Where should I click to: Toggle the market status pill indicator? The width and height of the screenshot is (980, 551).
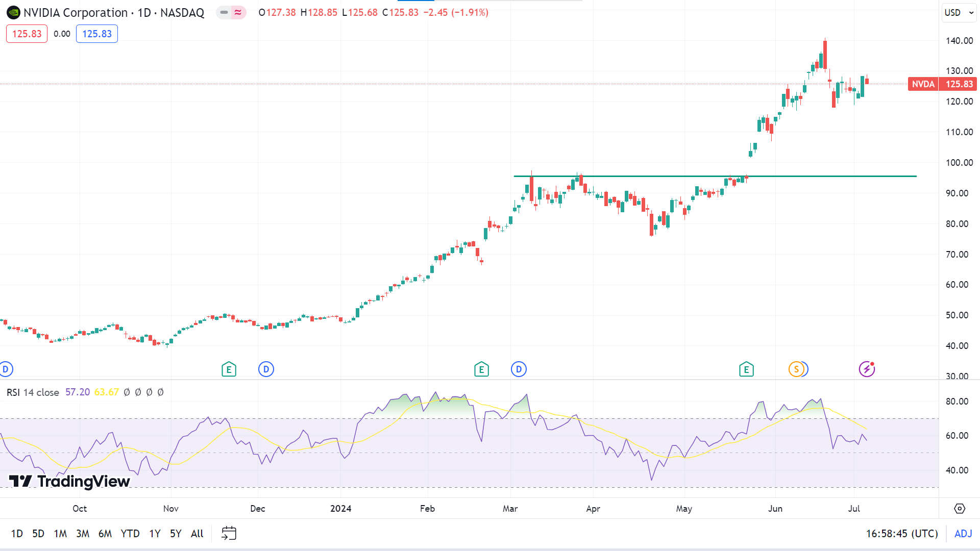224,12
